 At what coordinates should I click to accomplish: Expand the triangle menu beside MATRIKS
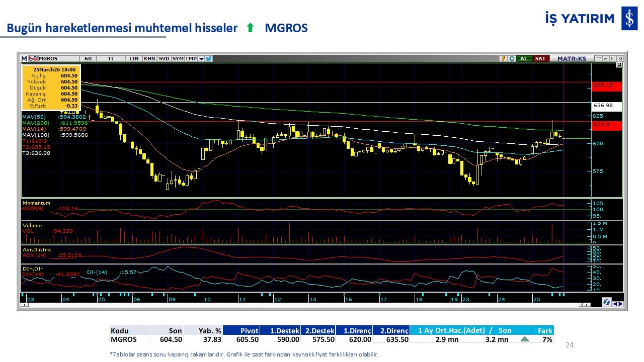pos(598,58)
